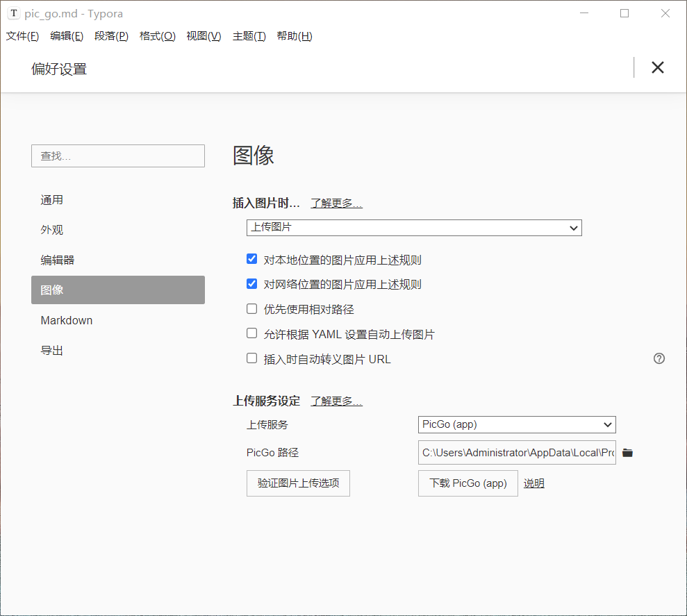The width and height of the screenshot is (687, 616).
Task: Close the preferences panel with the X
Action: (x=657, y=67)
